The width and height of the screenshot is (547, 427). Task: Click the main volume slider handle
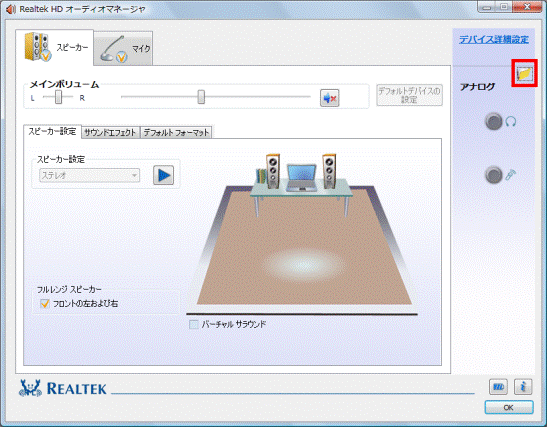(201, 97)
